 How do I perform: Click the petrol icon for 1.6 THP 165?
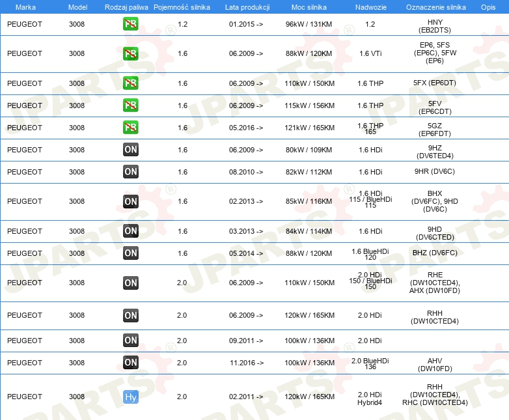pyautogui.click(x=130, y=128)
